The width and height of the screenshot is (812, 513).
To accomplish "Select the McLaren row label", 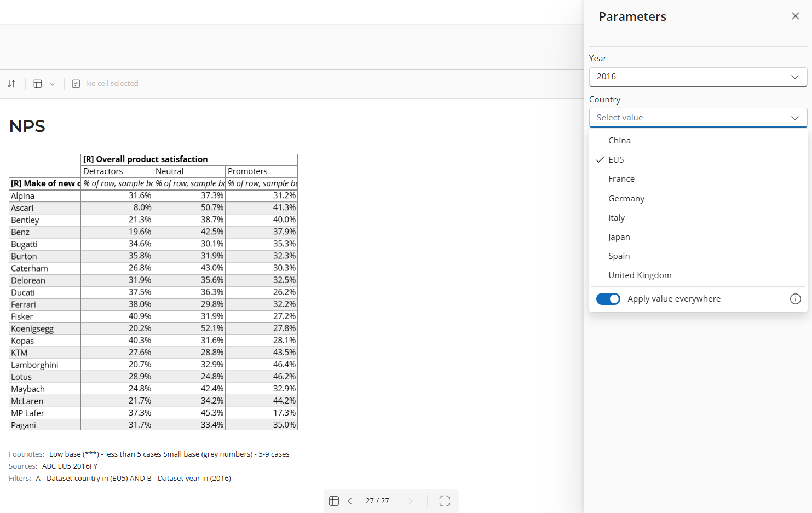I will (x=45, y=401).
